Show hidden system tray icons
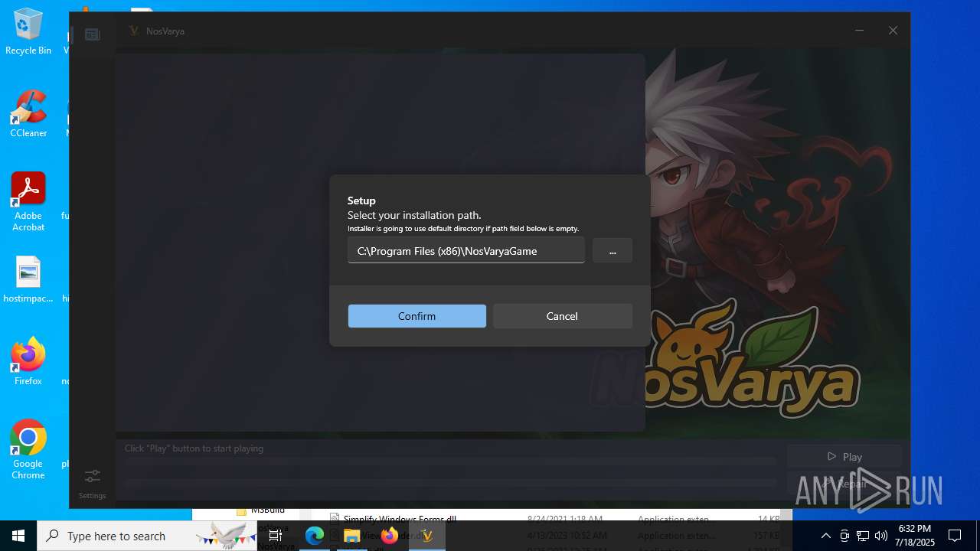Screen dimensions: 980x551 point(825,536)
